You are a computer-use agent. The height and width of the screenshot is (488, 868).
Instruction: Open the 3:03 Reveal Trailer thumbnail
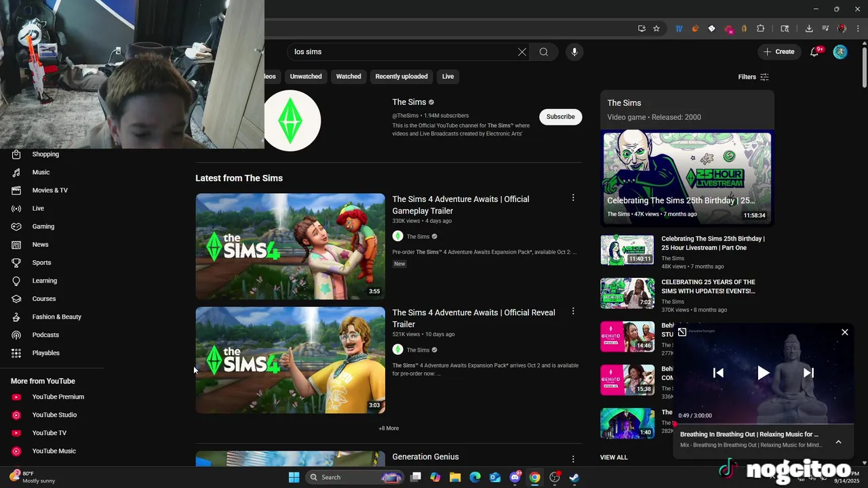(x=290, y=360)
